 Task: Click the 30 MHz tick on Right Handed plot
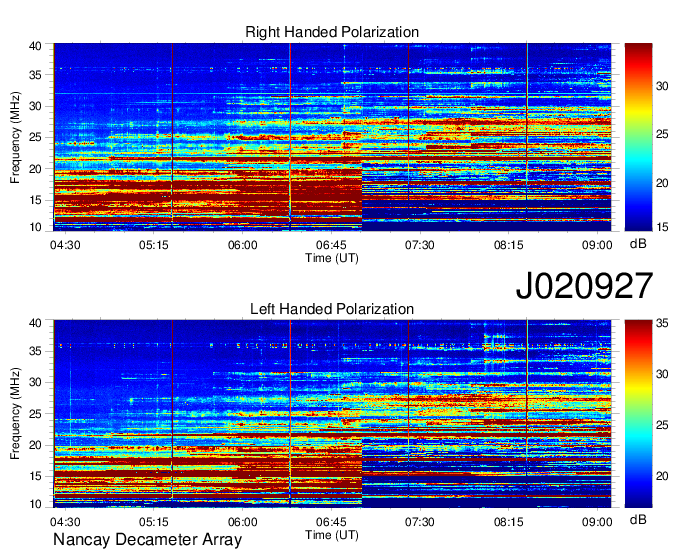[x=35, y=106]
